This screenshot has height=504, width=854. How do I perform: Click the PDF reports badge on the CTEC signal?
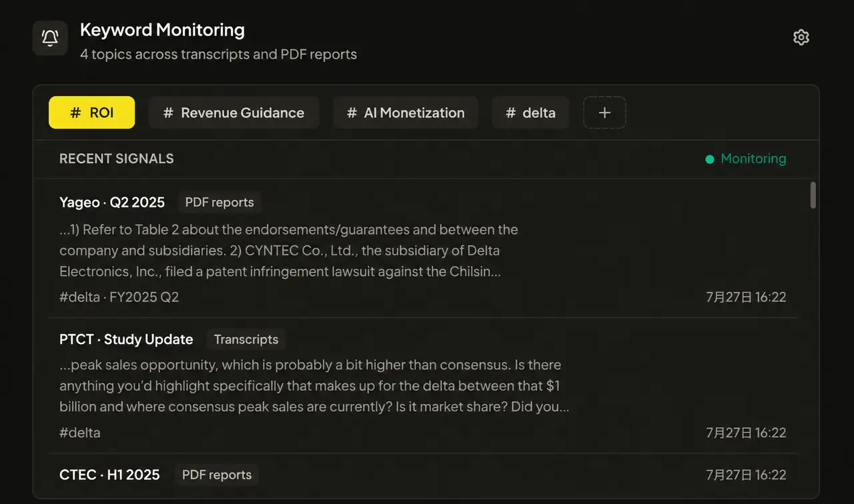217,475
